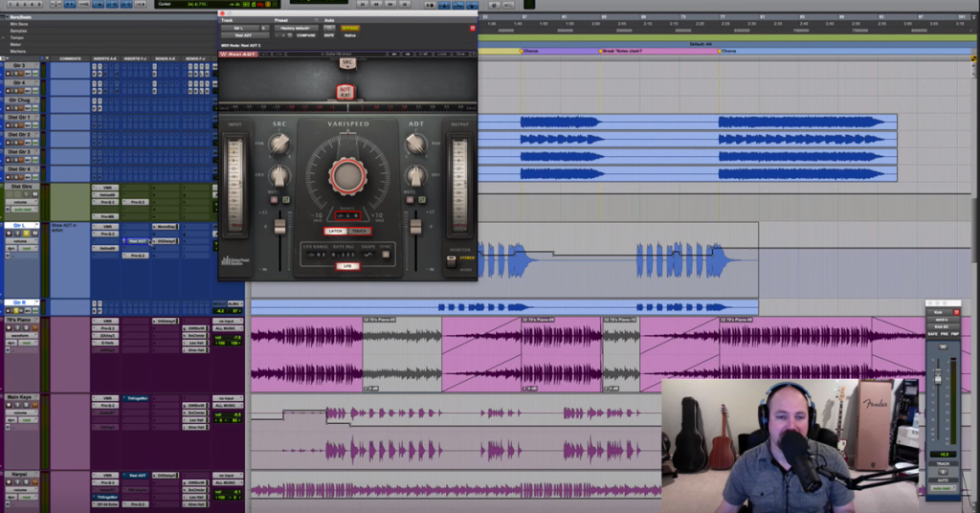980x513 pixels.
Task: Open insert position 'b' selector in plugin header
Action: click(x=265, y=28)
